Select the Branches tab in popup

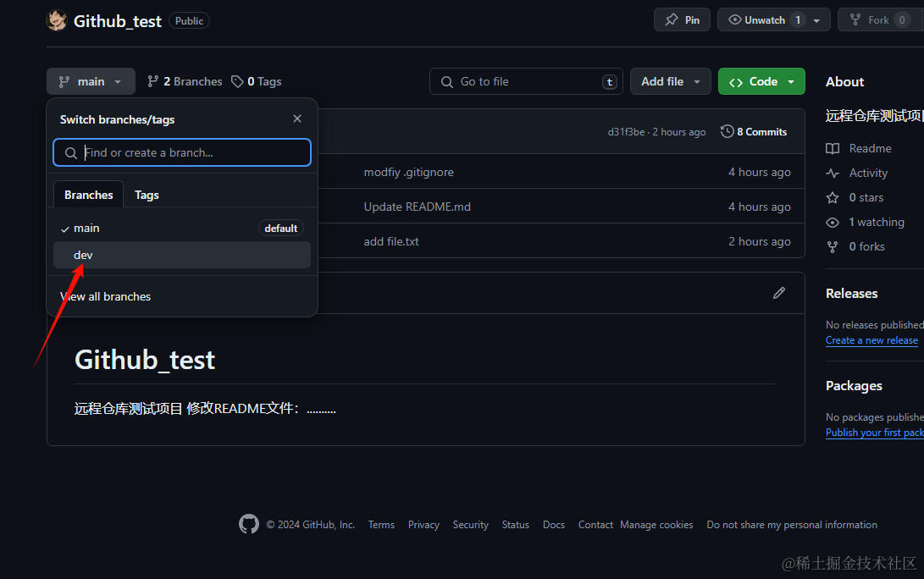88,195
